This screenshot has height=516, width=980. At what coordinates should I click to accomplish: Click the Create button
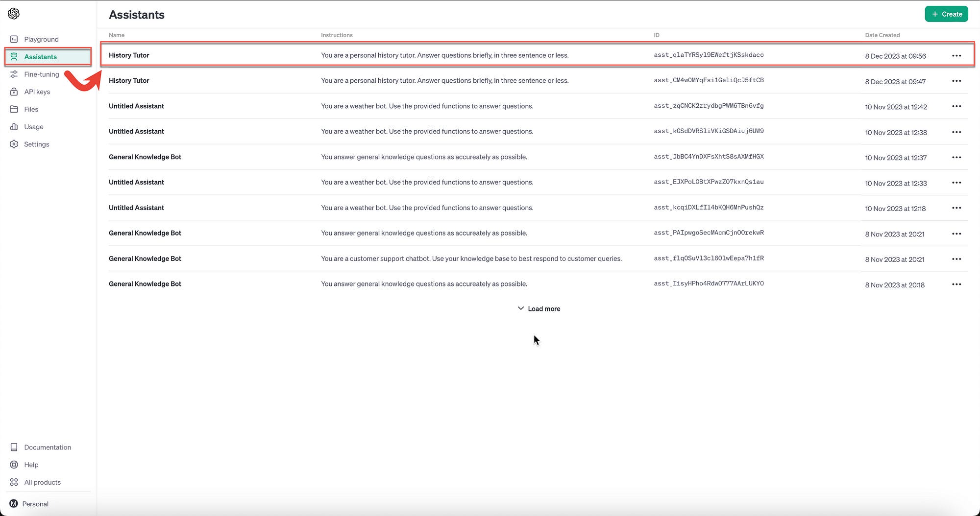point(946,14)
